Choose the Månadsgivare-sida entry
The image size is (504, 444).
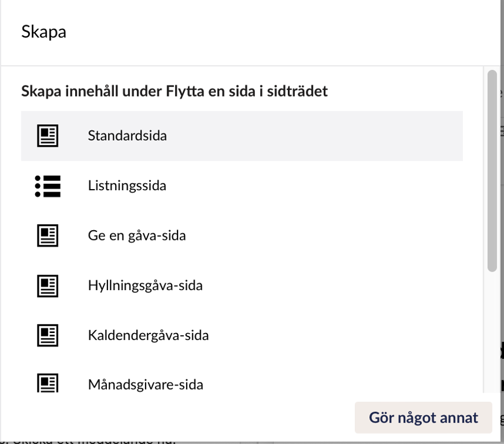click(x=146, y=385)
